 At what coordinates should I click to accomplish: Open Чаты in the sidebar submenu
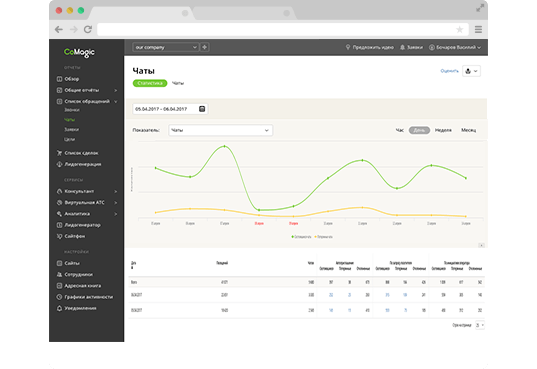(x=70, y=120)
